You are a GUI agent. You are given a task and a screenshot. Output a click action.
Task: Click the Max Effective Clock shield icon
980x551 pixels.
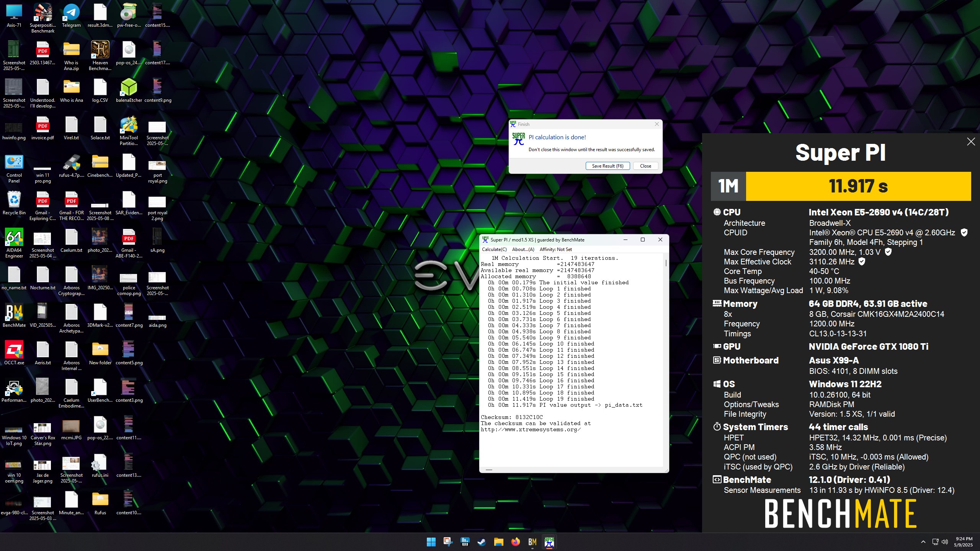click(x=862, y=261)
